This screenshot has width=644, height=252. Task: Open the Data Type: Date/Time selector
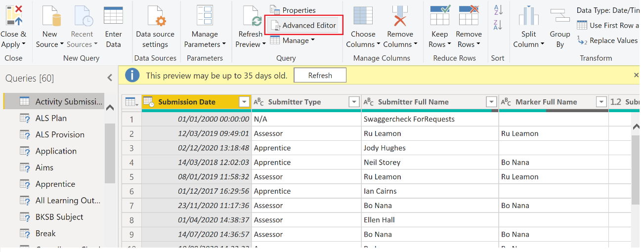pos(608,10)
